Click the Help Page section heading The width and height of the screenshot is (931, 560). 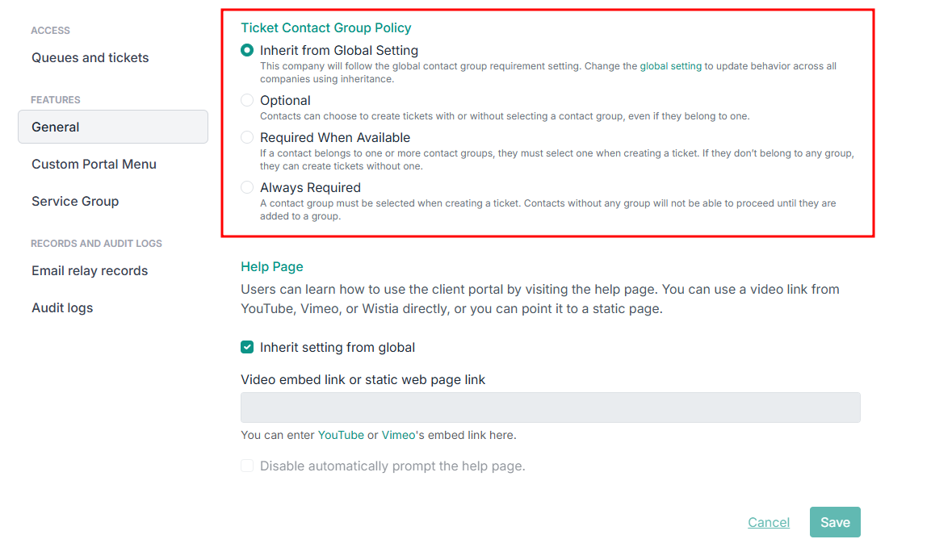[272, 266]
